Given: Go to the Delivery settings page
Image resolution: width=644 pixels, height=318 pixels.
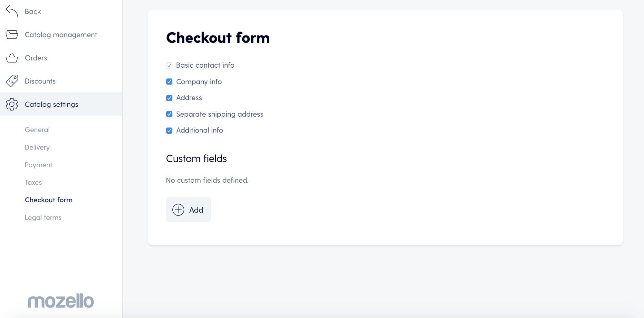Looking at the screenshot, I should 37,147.
